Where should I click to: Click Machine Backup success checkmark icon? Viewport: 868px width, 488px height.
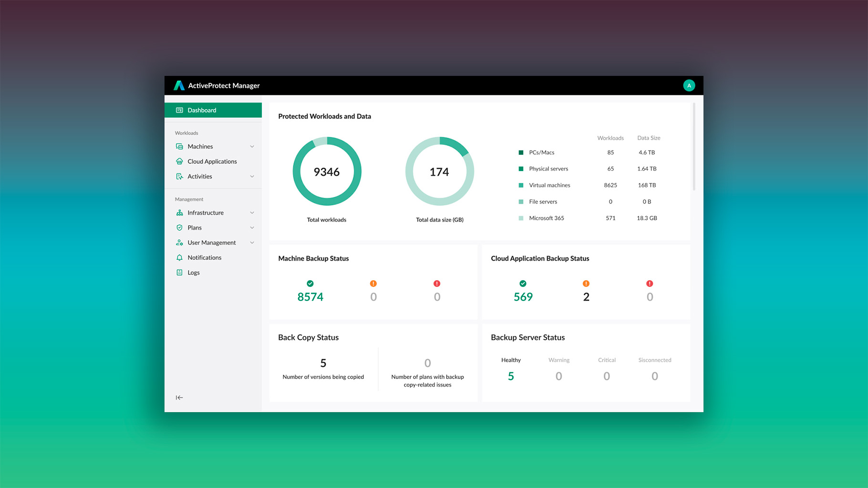tap(310, 284)
